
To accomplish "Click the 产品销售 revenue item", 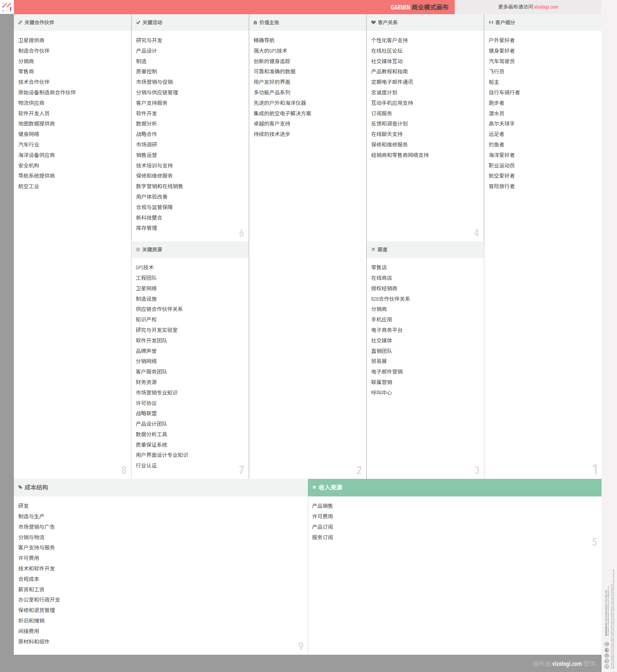I will pos(322,506).
